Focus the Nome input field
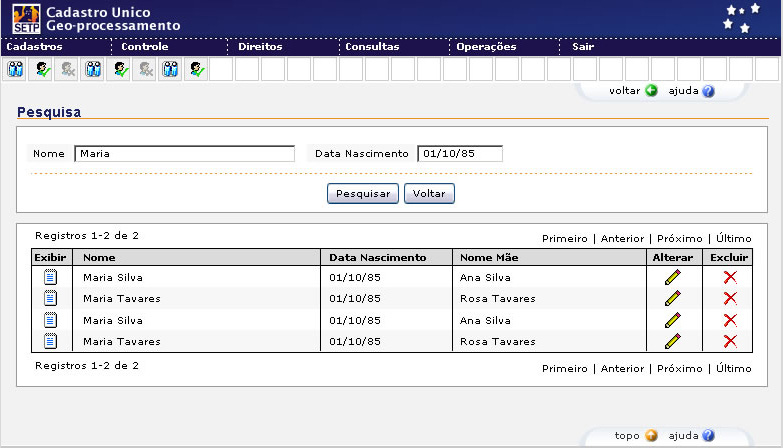783x448 pixels. click(184, 154)
